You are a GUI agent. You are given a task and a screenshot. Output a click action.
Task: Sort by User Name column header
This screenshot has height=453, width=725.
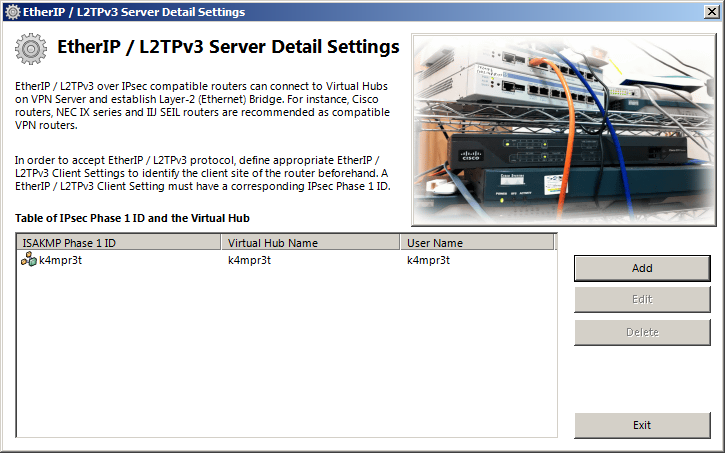(477, 243)
